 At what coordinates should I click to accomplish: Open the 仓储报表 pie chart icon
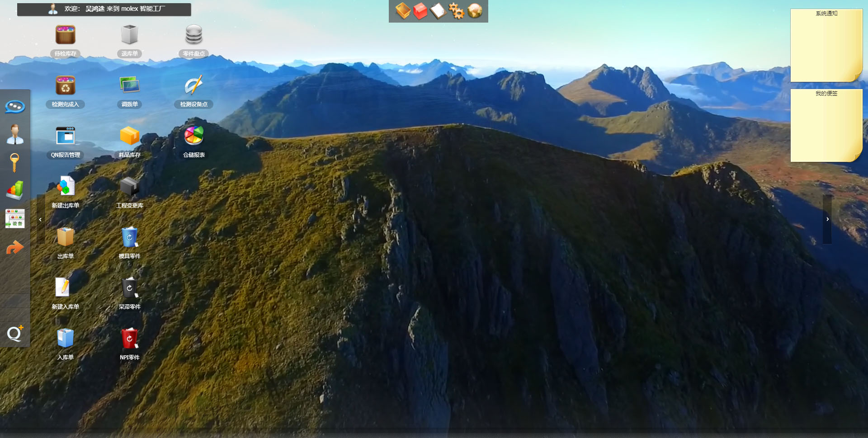tap(194, 137)
